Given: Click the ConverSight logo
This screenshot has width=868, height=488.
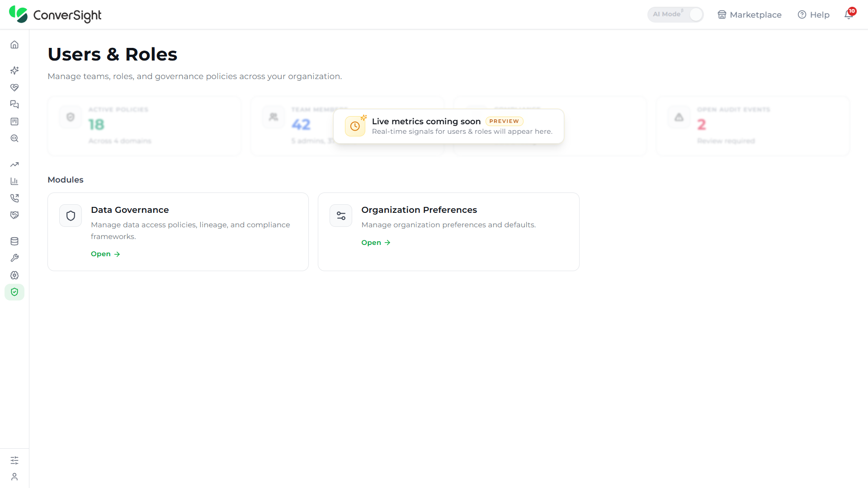Looking at the screenshot, I should click(55, 15).
